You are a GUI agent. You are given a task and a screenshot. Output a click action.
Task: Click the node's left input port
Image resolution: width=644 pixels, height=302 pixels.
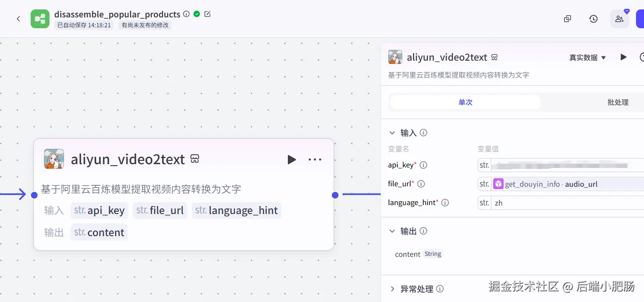point(34,195)
